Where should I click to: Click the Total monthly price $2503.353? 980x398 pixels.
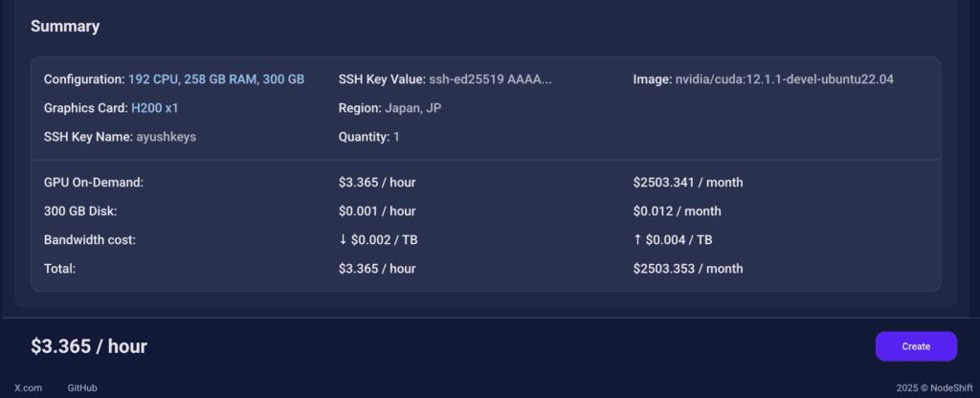point(687,269)
